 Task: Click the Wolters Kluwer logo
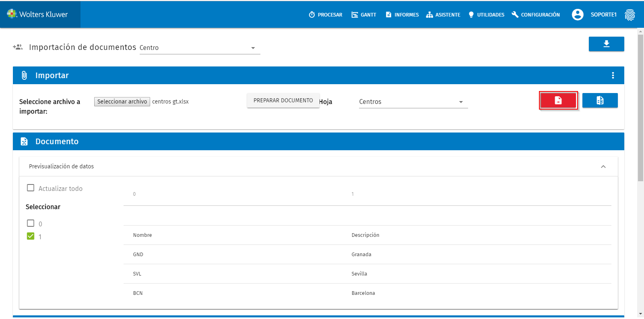pos(37,14)
